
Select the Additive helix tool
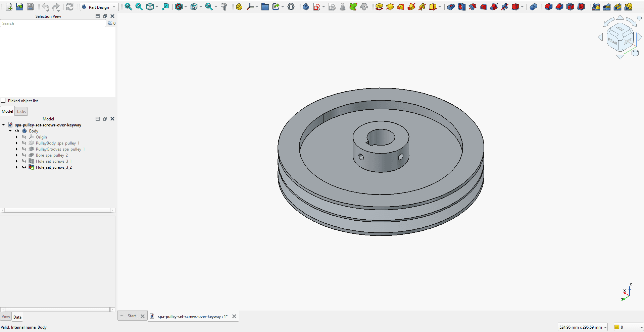click(x=422, y=7)
